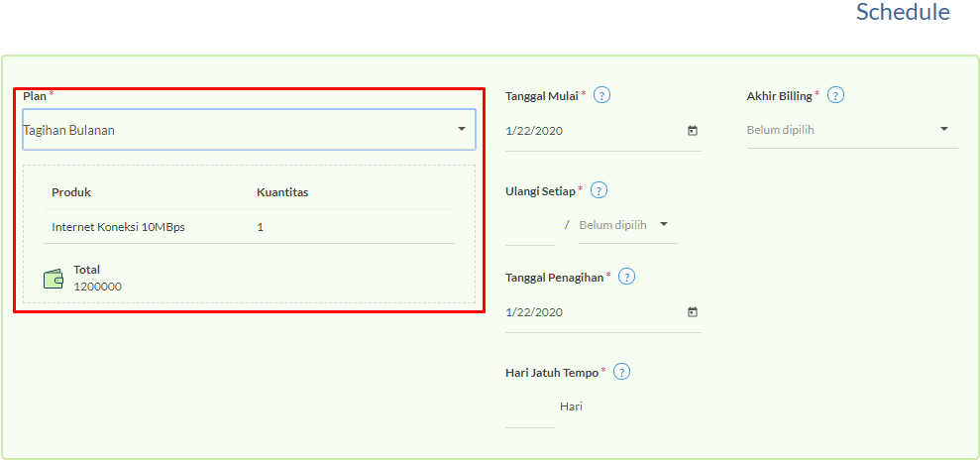The image size is (980, 463).
Task: Open the Ulangi Setiap period dropdown
Action: [x=627, y=225]
